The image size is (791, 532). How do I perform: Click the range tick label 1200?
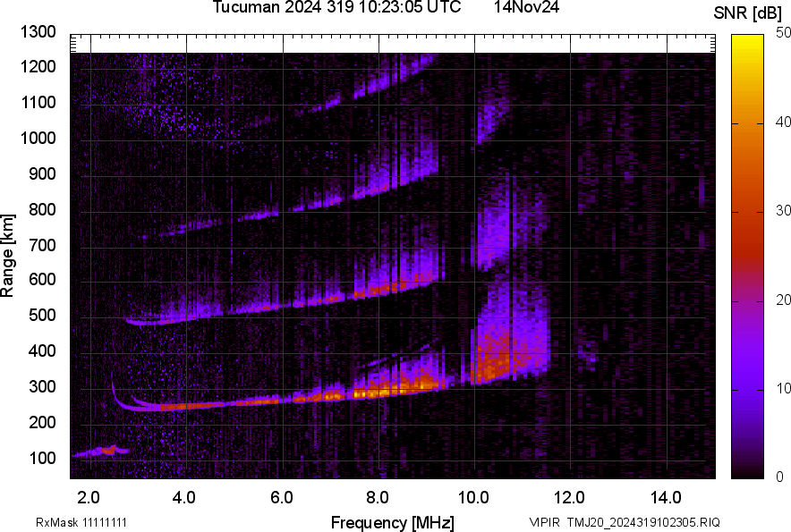(x=38, y=66)
